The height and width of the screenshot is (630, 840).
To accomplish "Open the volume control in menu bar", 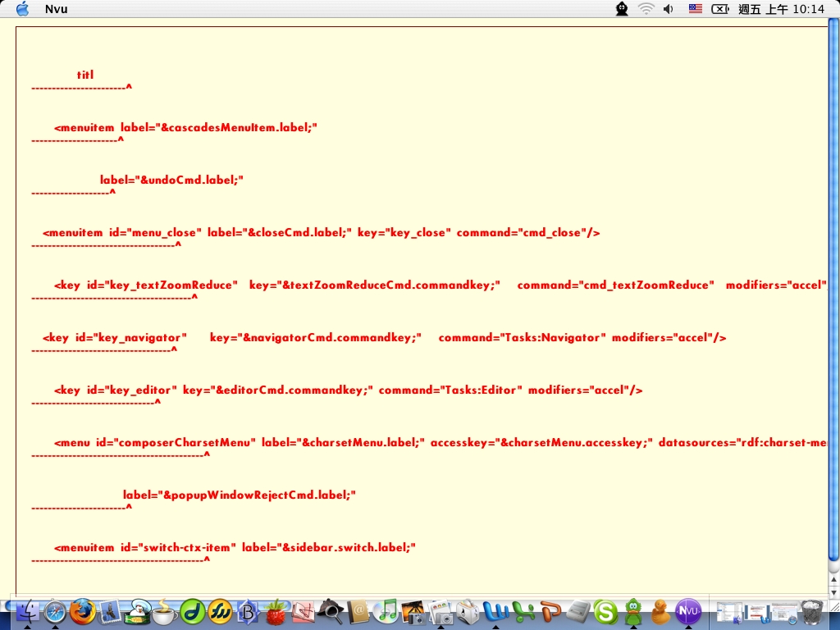I will 669,9.
